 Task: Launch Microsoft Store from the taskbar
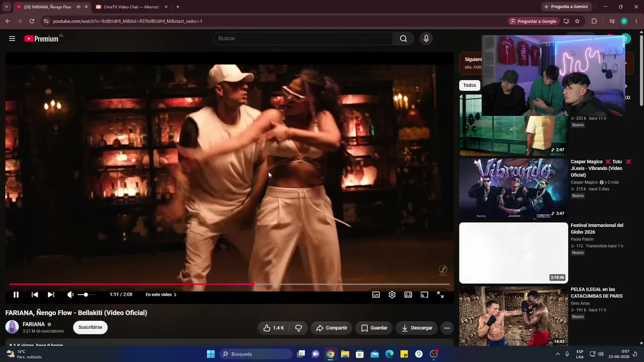[x=360, y=354]
